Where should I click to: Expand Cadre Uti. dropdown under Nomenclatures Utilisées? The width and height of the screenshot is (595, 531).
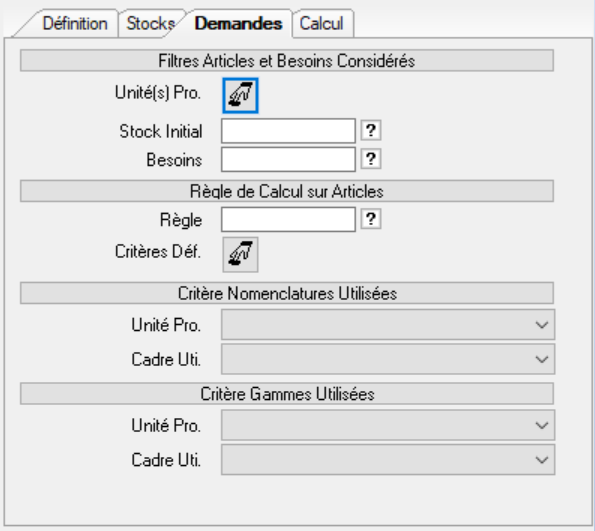pyautogui.click(x=388, y=359)
